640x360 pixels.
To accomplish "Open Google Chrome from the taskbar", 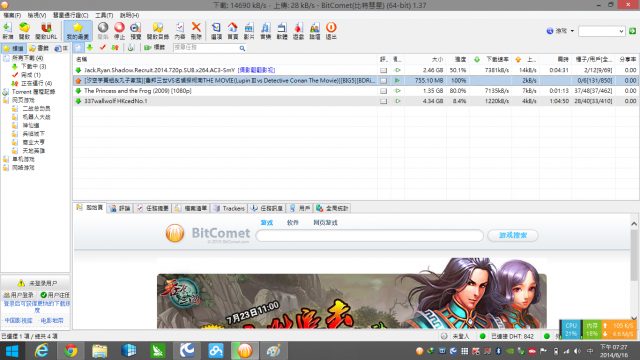I will pyautogui.click(x=70, y=351).
